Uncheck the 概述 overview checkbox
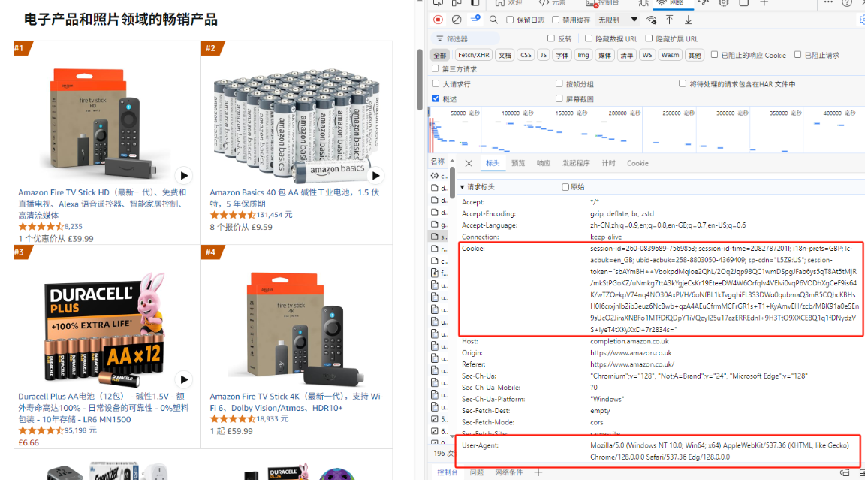Image resolution: width=868 pixels, height=480 pixels. click(436, 98)
